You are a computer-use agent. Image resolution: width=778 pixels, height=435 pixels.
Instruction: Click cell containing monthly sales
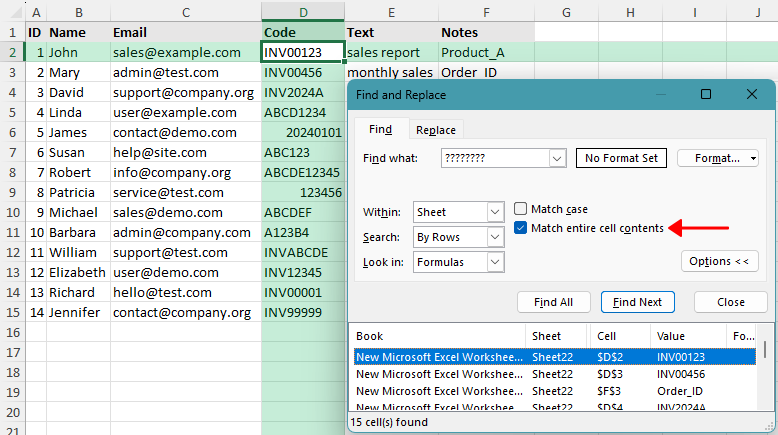391,72
